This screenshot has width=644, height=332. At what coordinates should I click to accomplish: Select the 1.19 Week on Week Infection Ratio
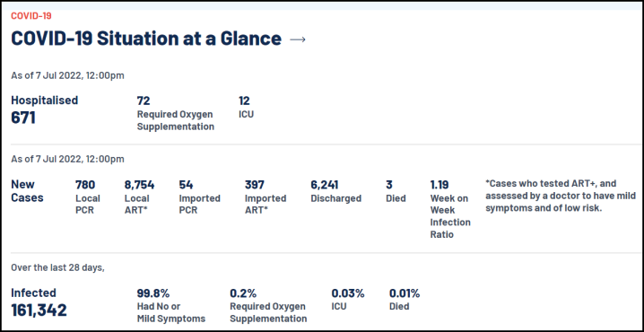coord(450,209)
